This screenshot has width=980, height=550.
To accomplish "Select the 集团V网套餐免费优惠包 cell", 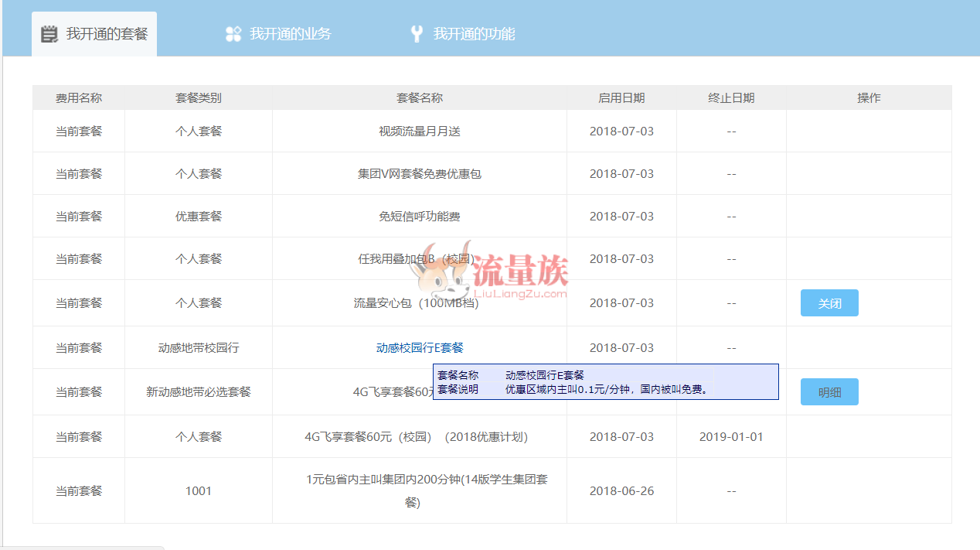I will pos(420,174).
